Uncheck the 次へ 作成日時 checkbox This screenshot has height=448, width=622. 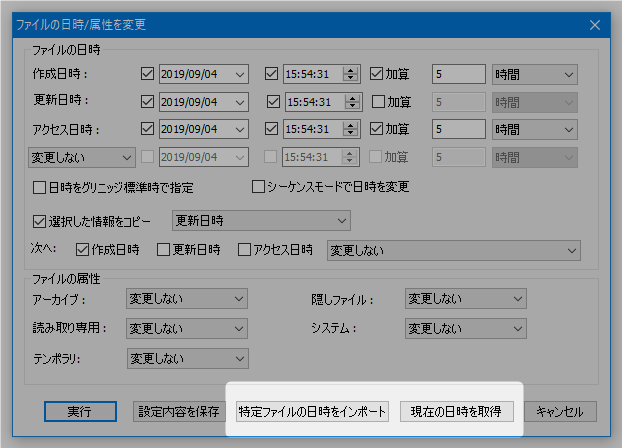pyautogui.click(x=82, y=250)
